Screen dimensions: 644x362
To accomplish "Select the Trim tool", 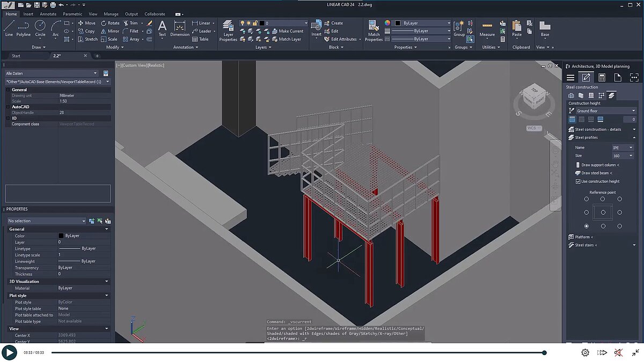I will pyautogui.click(x=130, y=23).
